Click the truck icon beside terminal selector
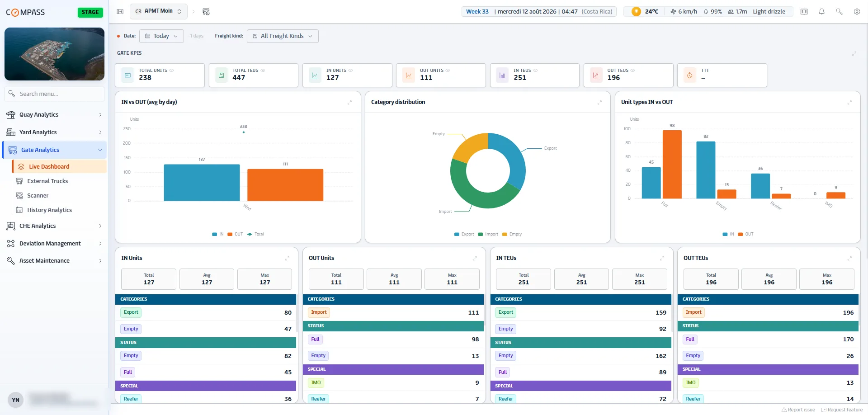 pos(206,11)
